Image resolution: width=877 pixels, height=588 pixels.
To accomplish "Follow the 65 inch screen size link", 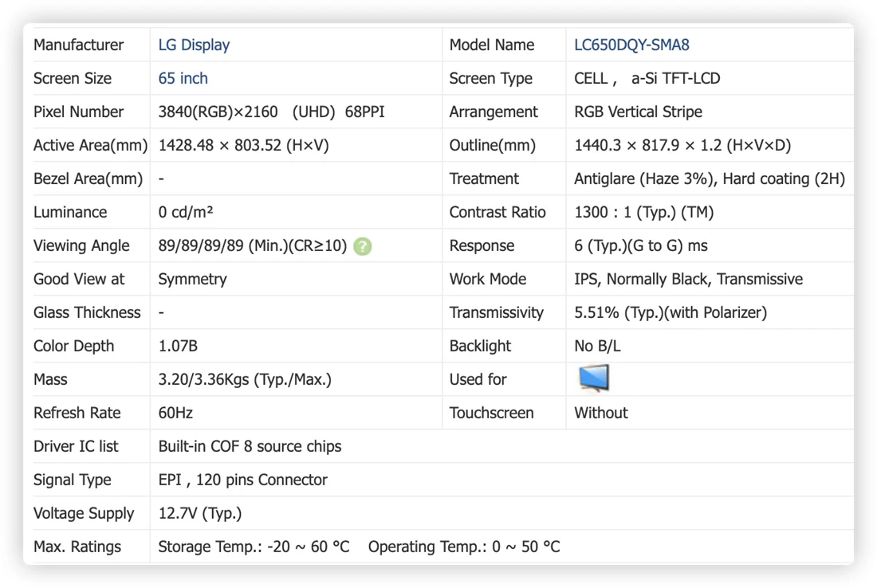I will point(183,78).
